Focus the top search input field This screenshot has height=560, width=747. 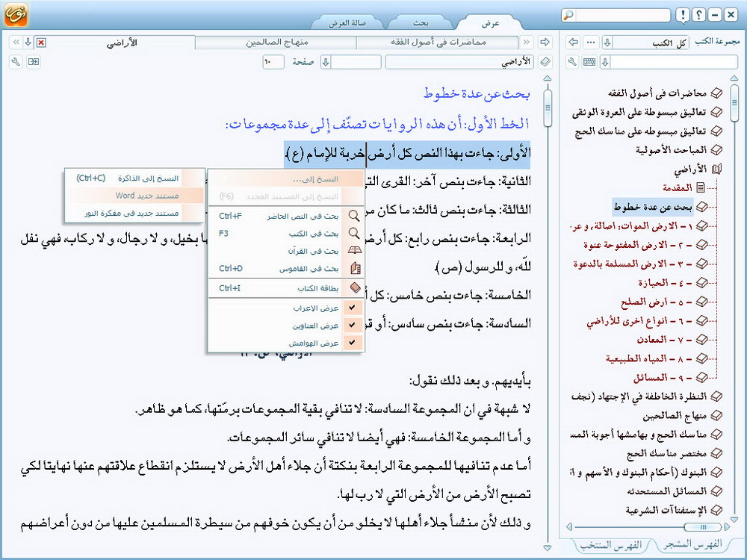pyautogui.click(x=622, y=16)
